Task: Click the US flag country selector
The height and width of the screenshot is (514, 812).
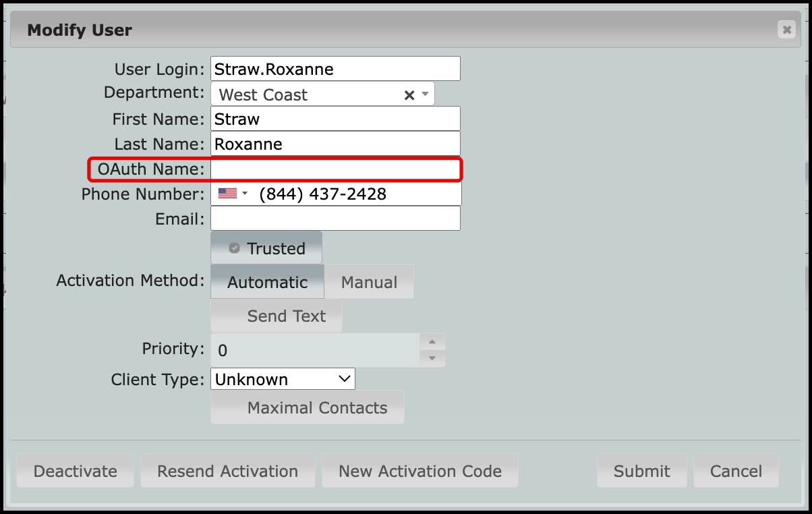Action: click(x=233, y=194)
